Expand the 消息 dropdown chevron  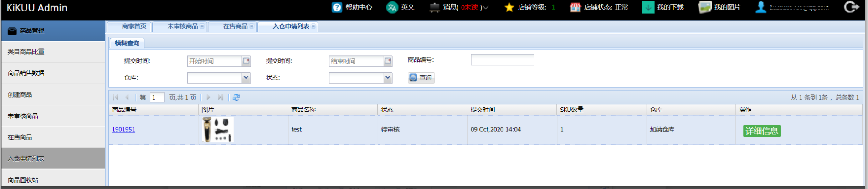coord(486,8)
